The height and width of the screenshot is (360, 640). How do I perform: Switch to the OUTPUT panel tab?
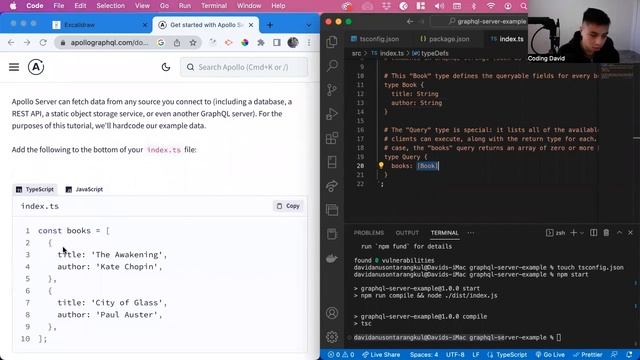pos(407,233)
